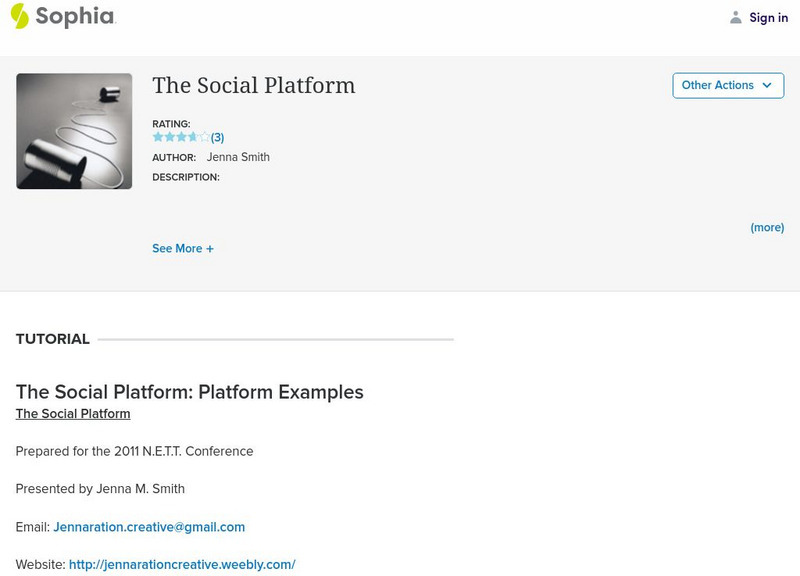Click author name Jenna Smith
Viewport: 800px width, 576px height.
238,157
